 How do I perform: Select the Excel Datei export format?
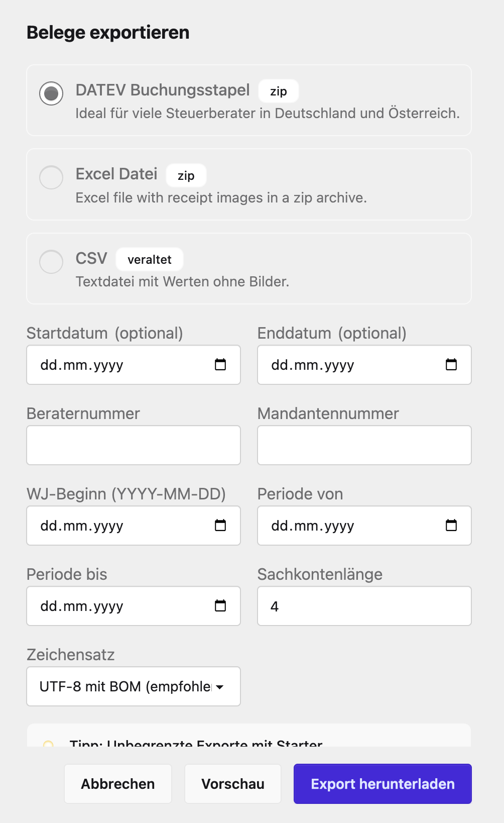51,177
